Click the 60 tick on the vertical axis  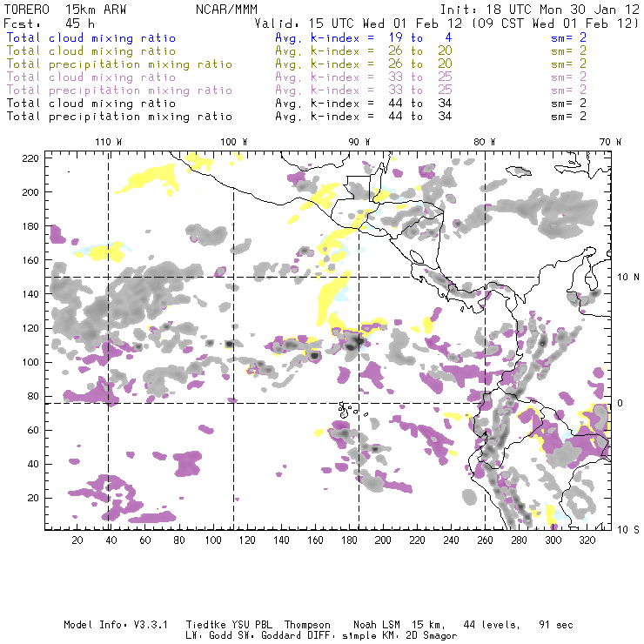pyautogui.click(x=33, y=430)
